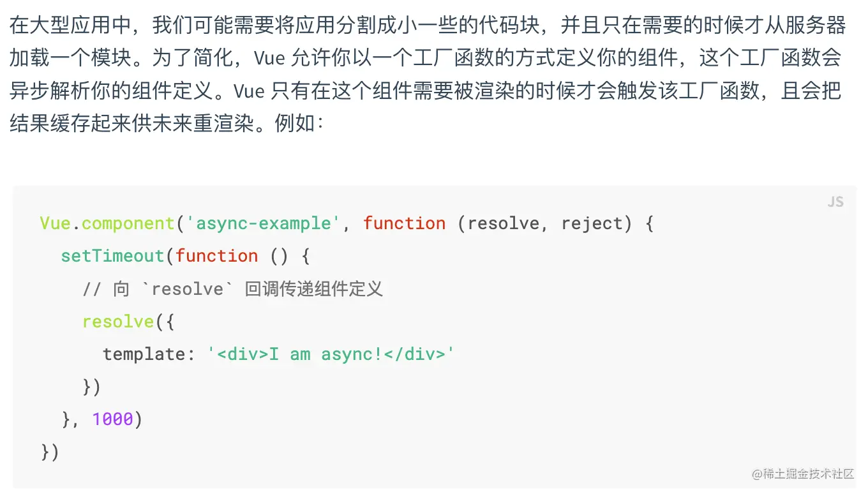Viewport: 868px width, 494px height.
Task: Click the '<div>I am async!</div>' string
Action: [x=331, y=354]
